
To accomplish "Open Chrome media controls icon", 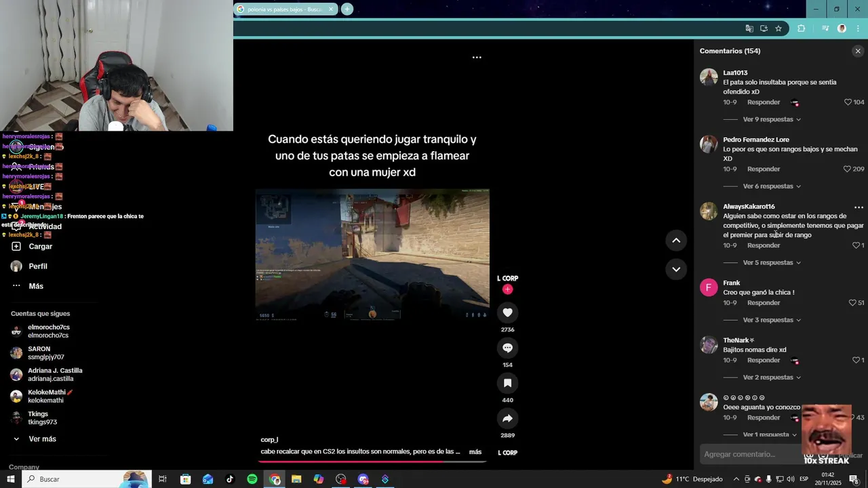I will [x=825, y=28].
